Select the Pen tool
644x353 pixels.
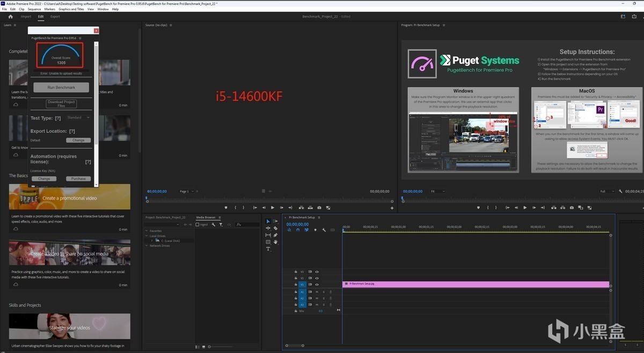(275, 235)
